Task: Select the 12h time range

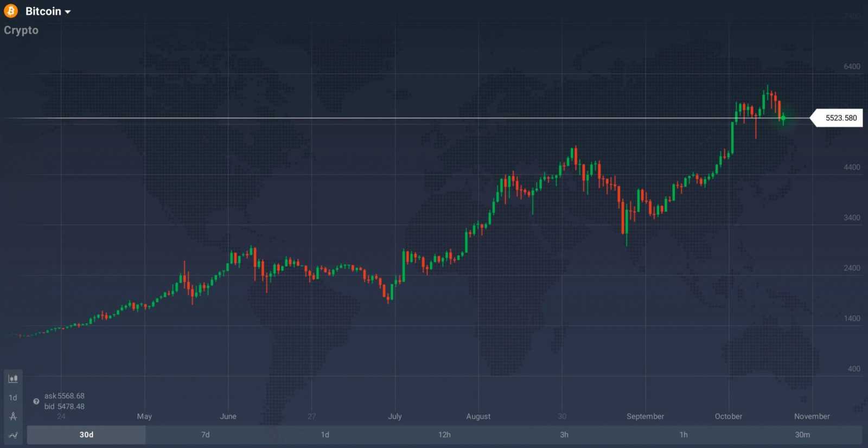Action: point(444,434)
